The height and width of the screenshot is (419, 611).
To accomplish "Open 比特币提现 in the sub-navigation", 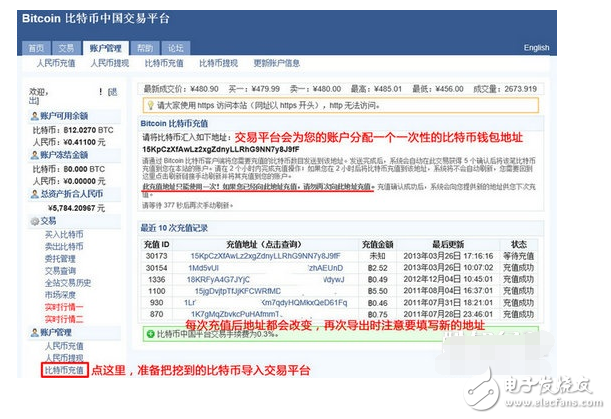I will coord(218,63).
